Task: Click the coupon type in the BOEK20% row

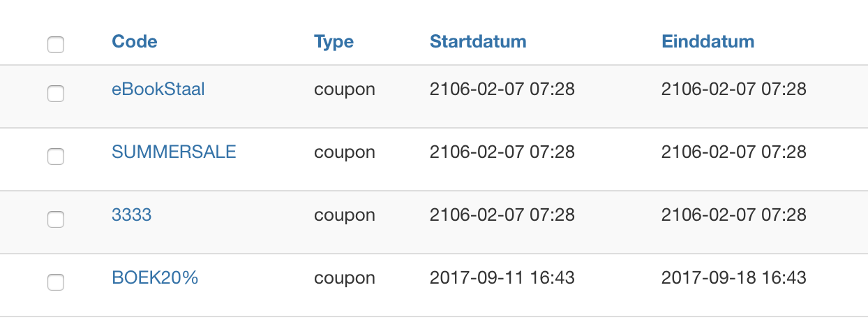Action: click(345, 277)
